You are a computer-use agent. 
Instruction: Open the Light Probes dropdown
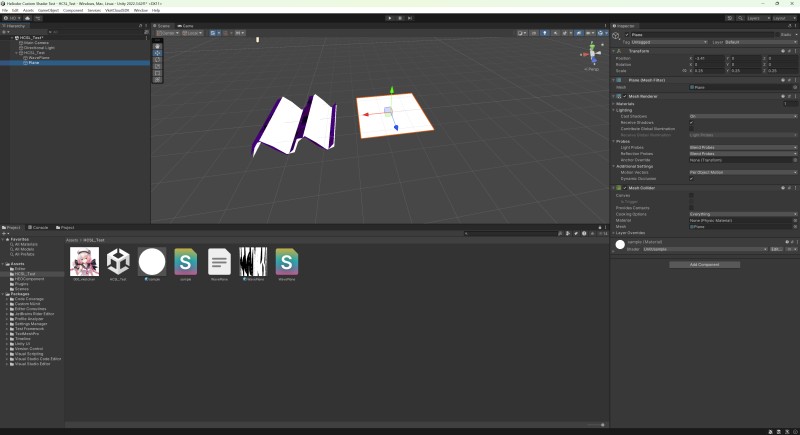pyautogui.click(x=742, y=147)
